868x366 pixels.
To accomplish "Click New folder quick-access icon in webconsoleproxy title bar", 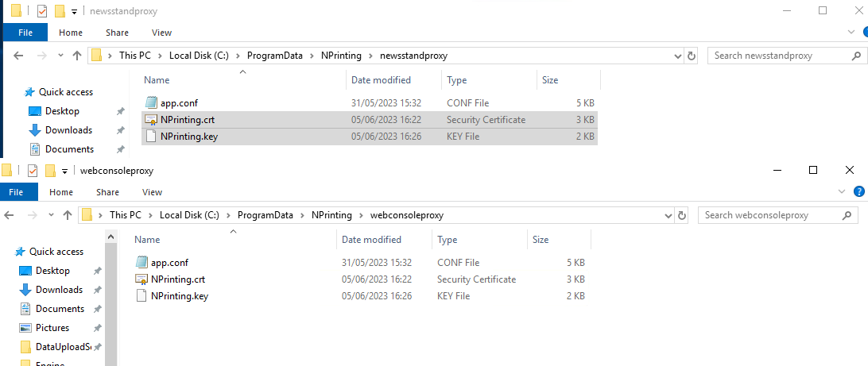I will 50,170.
